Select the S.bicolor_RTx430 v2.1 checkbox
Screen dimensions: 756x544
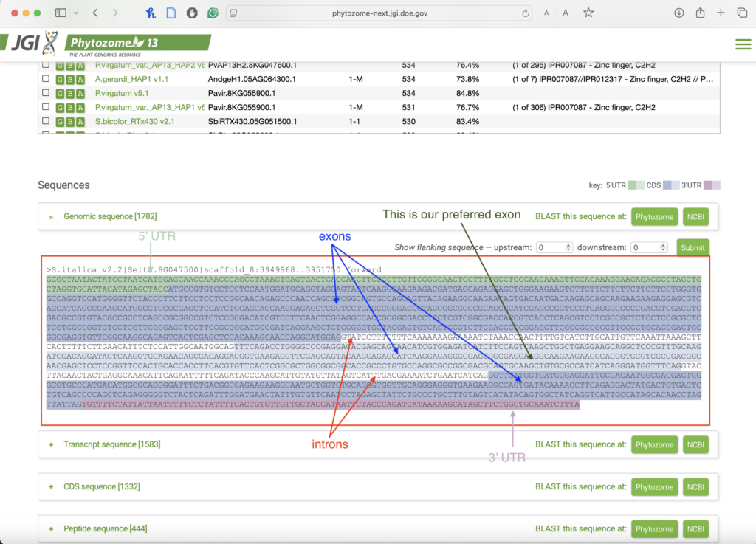46,121
